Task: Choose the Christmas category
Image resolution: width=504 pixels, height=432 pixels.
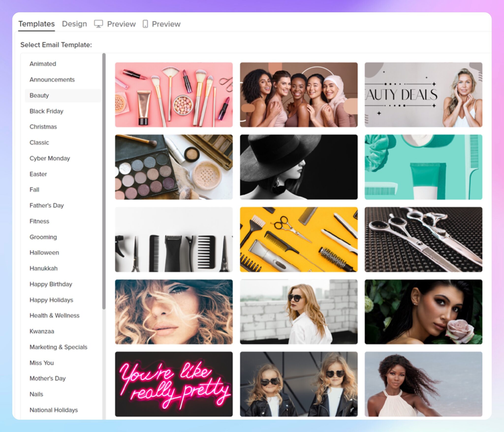Action: (43, 127)
